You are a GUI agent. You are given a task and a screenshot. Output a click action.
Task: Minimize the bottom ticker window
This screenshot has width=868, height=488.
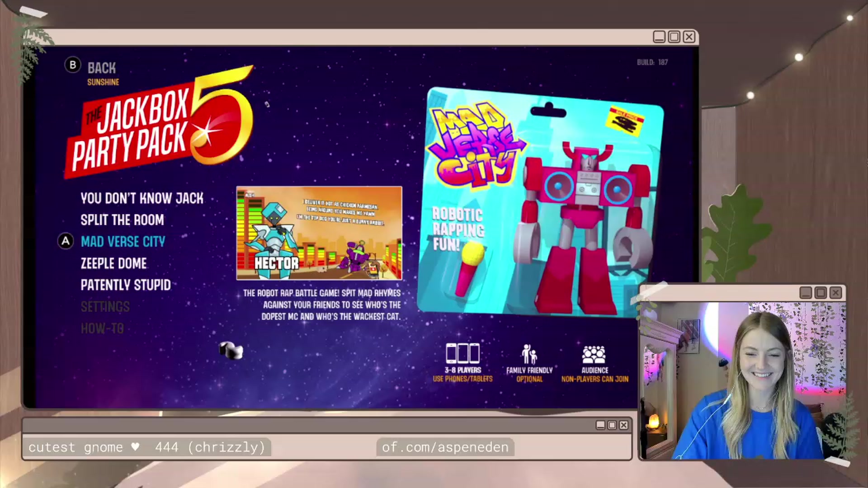tap(600, 425)
